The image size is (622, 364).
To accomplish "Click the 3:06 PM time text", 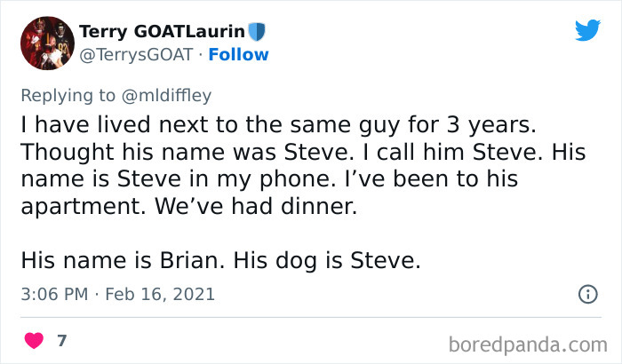I will [x=55, y=293].
